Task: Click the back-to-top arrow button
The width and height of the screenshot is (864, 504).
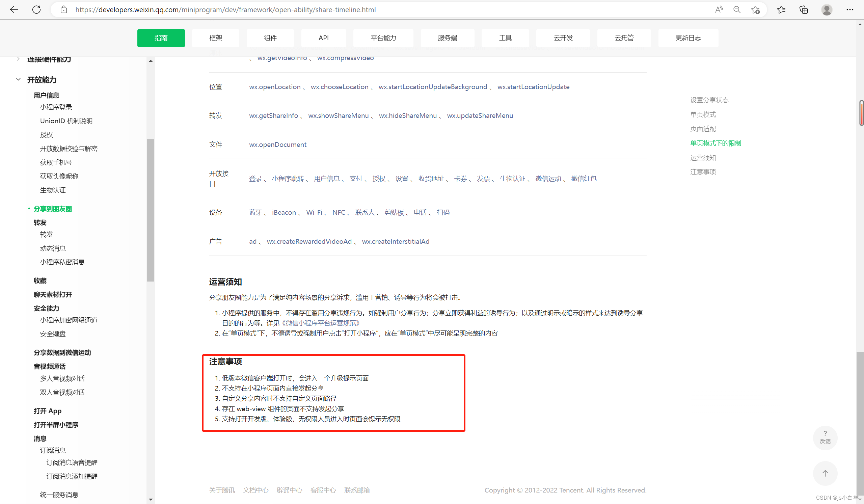Action: 825,474
